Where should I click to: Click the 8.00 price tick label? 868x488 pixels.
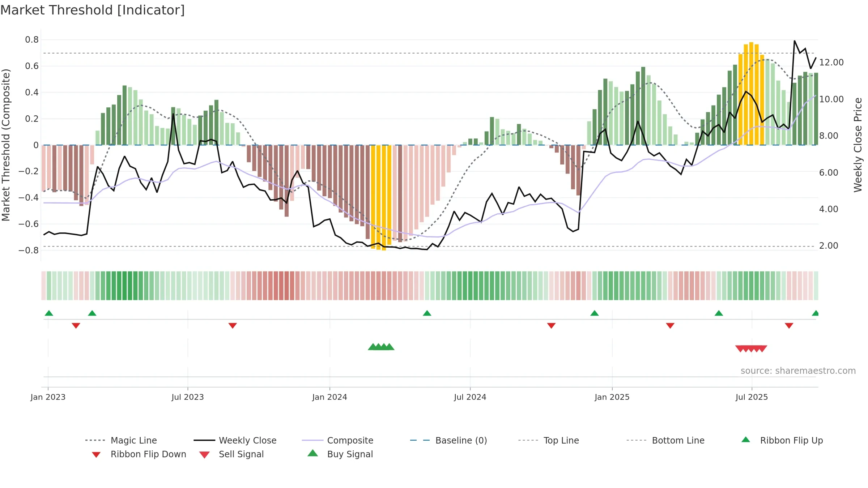[829, 136]
